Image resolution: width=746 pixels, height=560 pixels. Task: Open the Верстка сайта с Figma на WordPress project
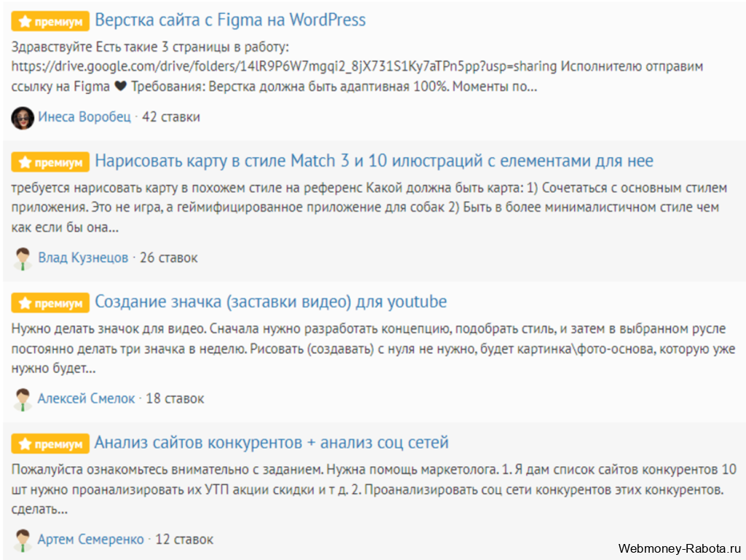coord(230,20)
